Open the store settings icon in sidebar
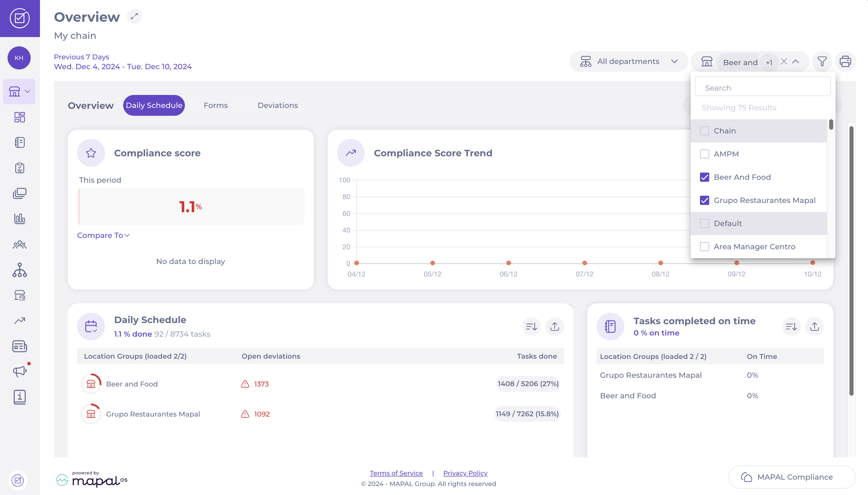 20,295
